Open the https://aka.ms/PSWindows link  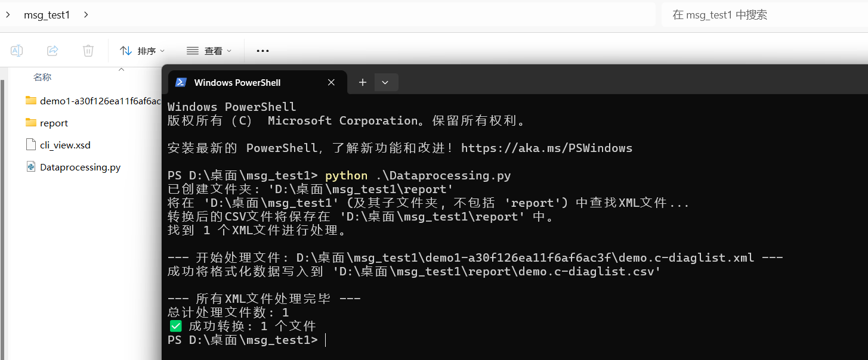click(546, 148)
